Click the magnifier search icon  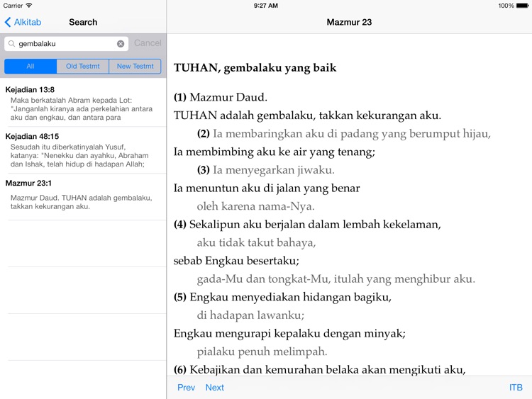(11, 44)
